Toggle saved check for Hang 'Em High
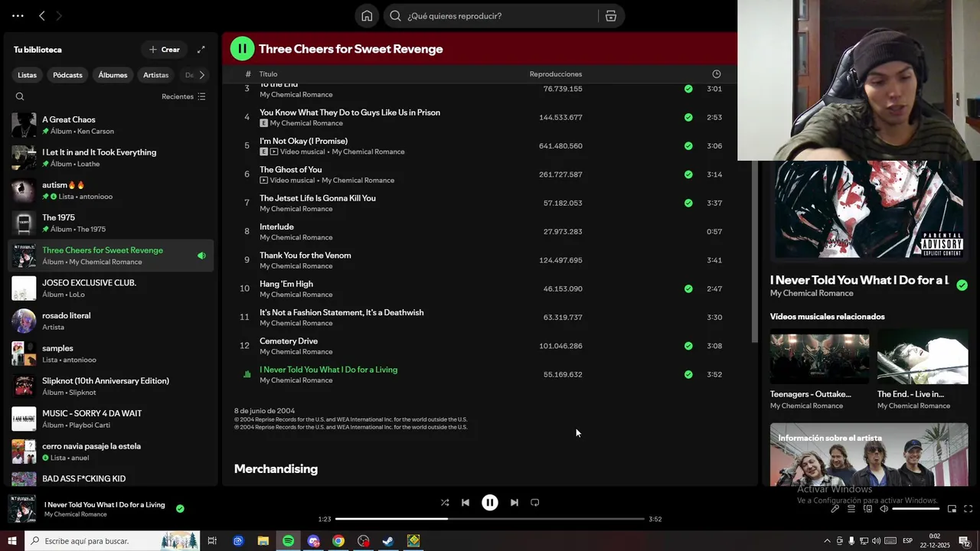This screenshot has height=551, width=980. [688, 289]
